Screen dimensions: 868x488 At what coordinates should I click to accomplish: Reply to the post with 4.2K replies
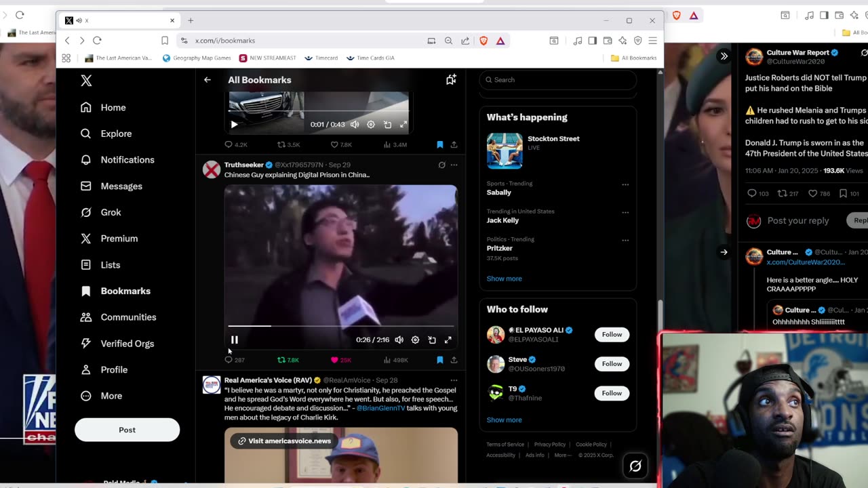pos(236,144)
